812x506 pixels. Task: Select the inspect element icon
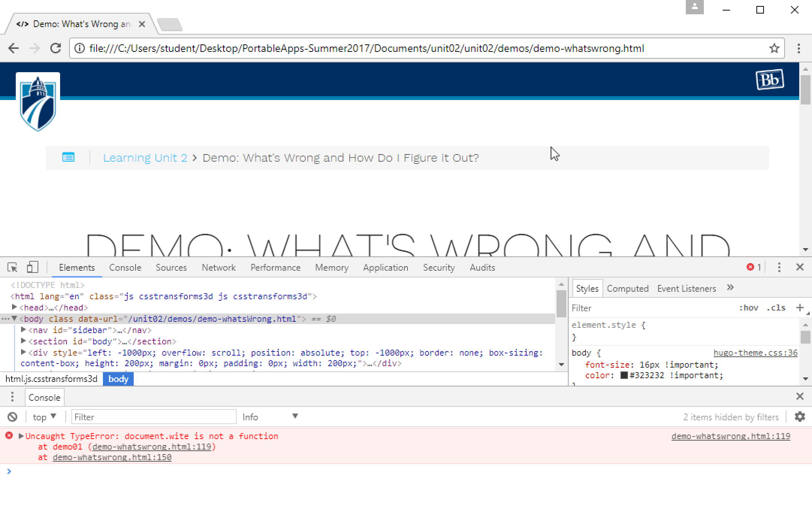pyautogui.click(x=12, y=267)
